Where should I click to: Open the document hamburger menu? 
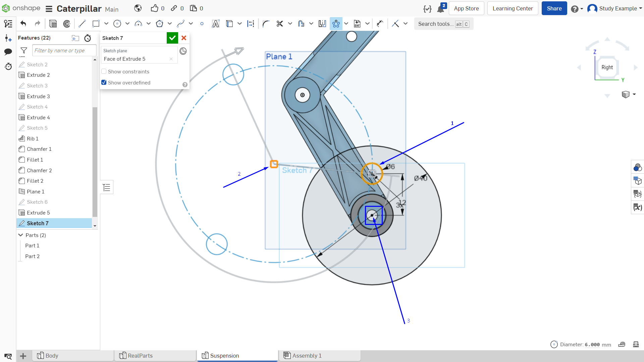(x=49, y=9)
